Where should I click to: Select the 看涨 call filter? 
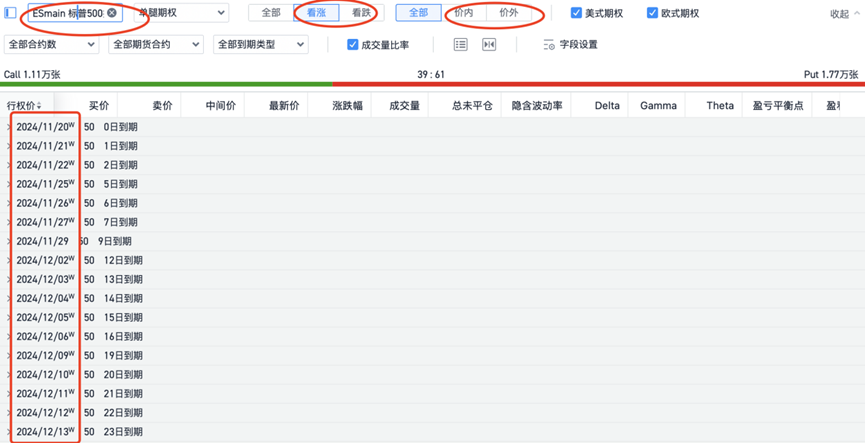(316, 13)
